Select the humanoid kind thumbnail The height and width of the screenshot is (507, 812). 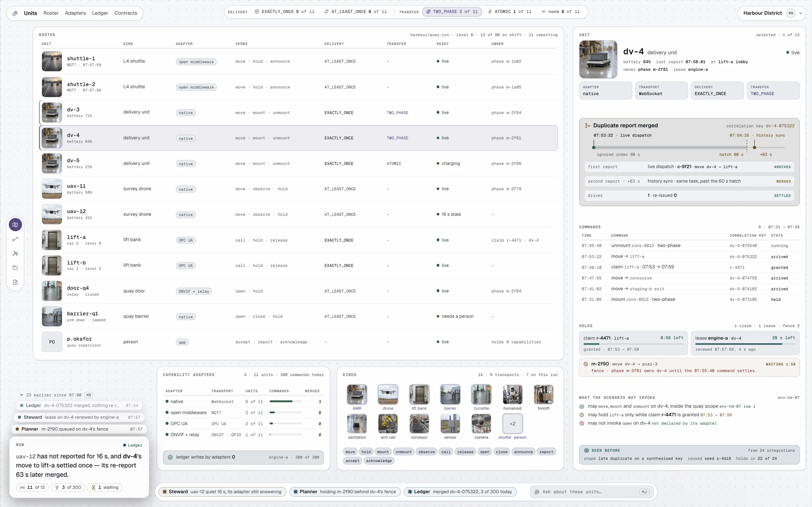coord(512,394)
